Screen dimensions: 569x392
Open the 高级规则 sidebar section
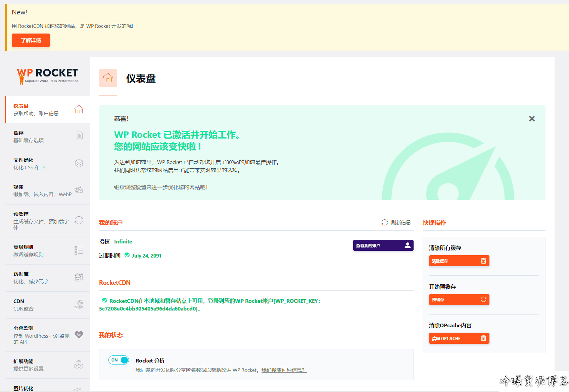[x=48, y=251]
